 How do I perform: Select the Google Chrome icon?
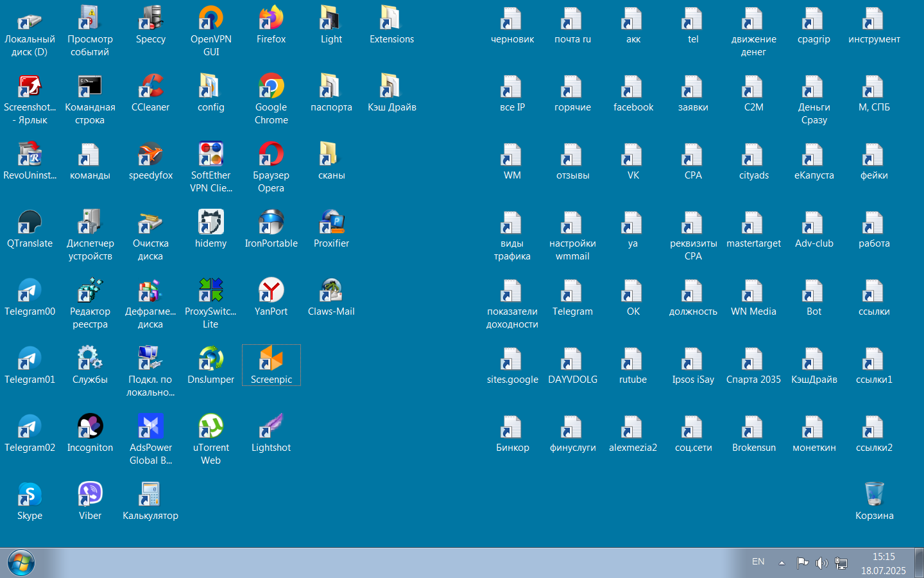(x=271, y=99)
